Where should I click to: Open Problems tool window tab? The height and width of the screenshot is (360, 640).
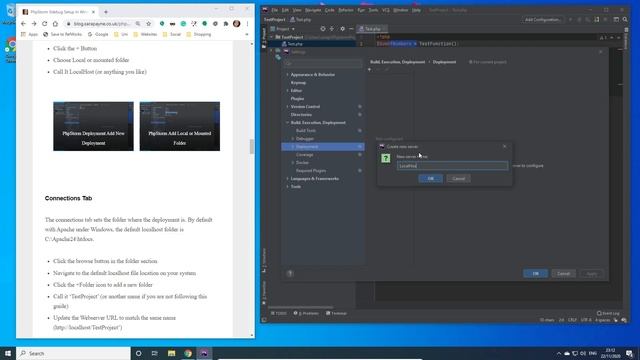click(x=306, y=313)
